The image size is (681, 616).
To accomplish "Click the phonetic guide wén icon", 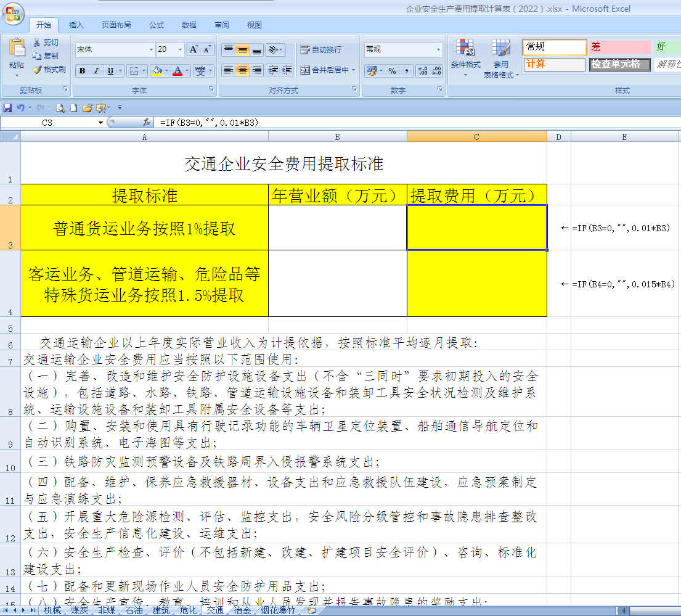I will pos(200,71).
